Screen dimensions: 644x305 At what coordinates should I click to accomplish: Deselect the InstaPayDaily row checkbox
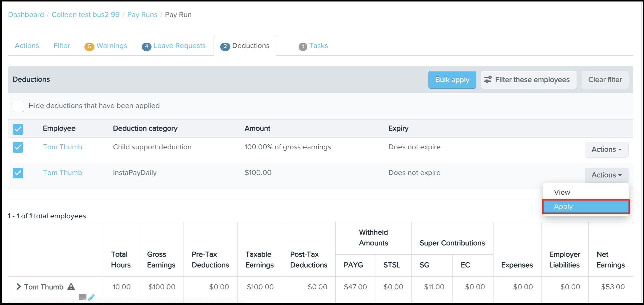18,173
